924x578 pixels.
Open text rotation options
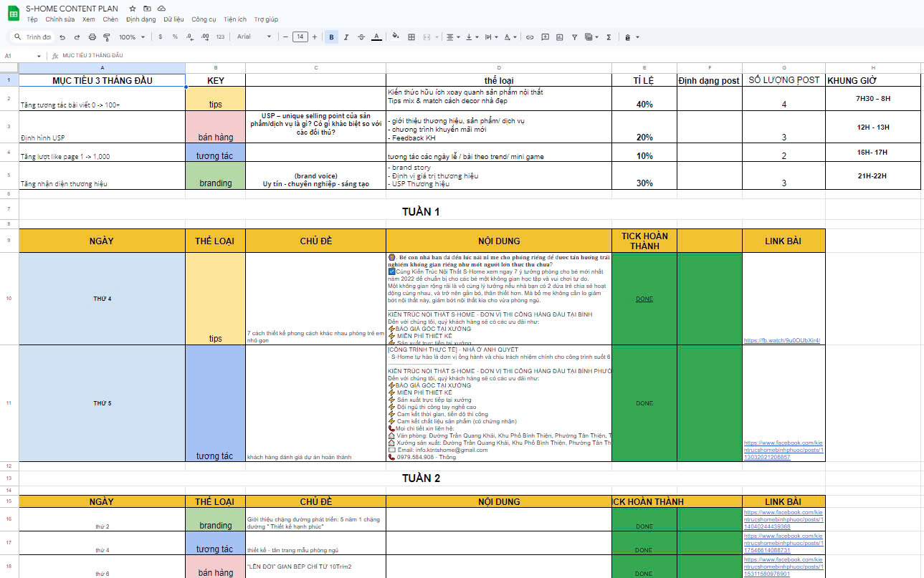(x=510, y=37)
